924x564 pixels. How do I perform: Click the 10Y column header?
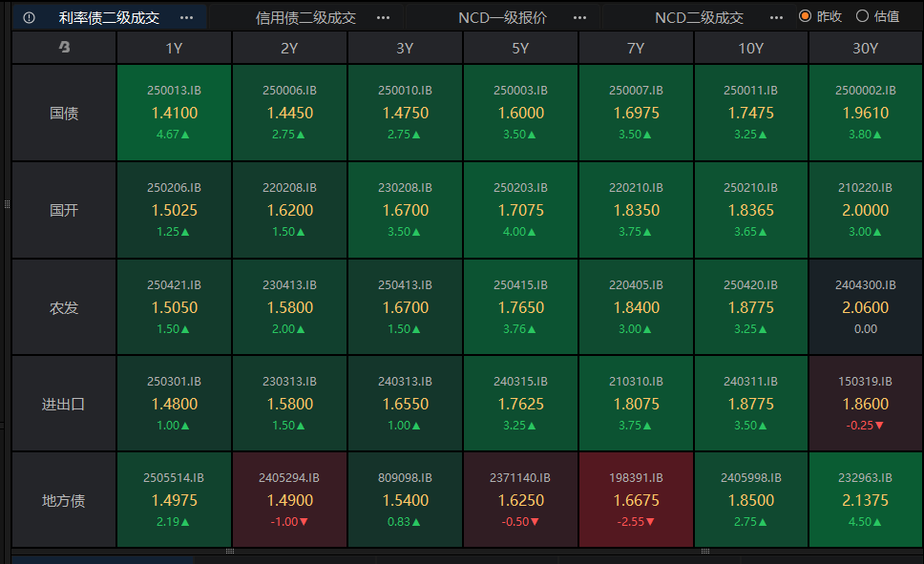pyautogui.click(x=750, y=49)
